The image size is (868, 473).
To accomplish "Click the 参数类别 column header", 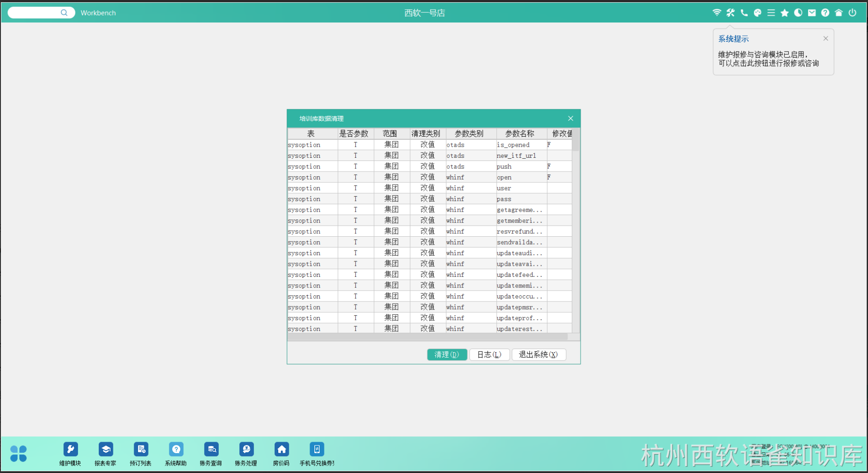I will [x=471, y=134].
